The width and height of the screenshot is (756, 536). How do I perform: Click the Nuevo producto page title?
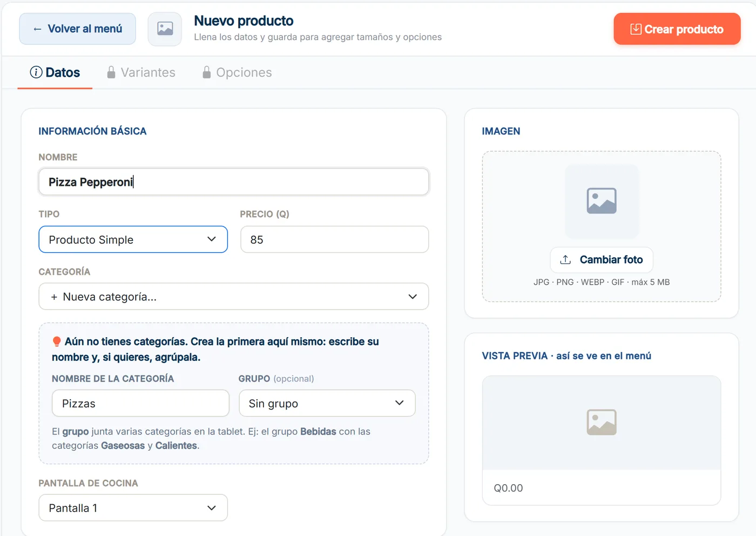click(x=244, y=21)
